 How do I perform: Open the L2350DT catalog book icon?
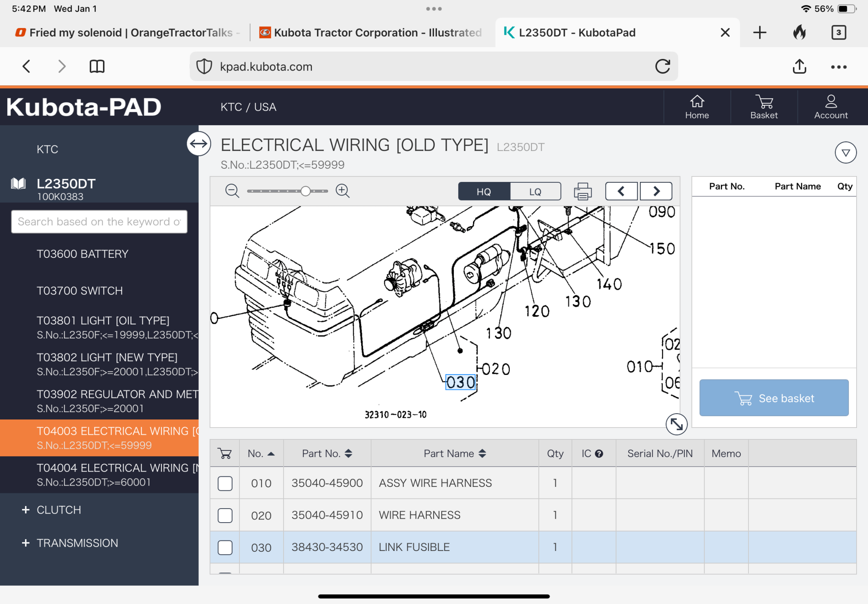[x=18, y=184]
